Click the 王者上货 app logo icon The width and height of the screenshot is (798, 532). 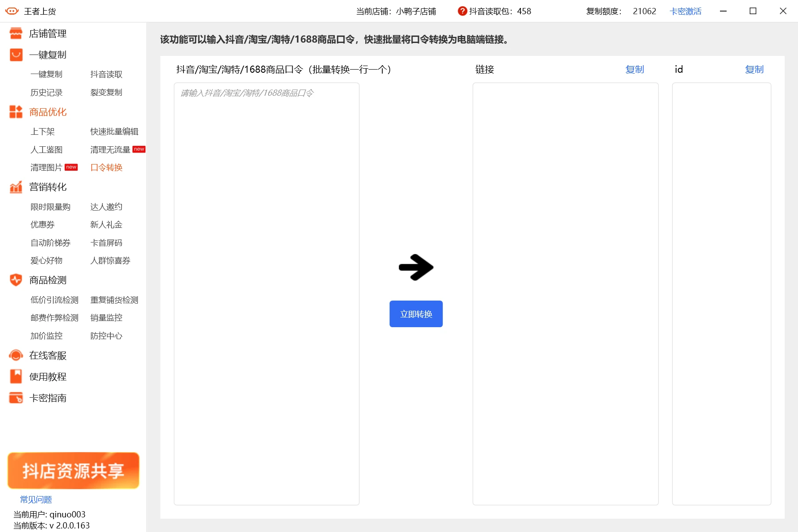point(12,11)
